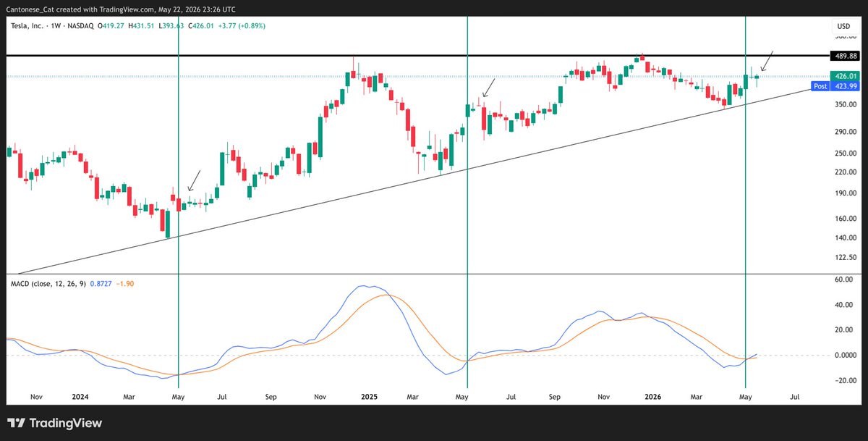The height and width of the screenshot is (441, 868).
Task: Click the 426.01 current price label
Action: tap(846, 76)
